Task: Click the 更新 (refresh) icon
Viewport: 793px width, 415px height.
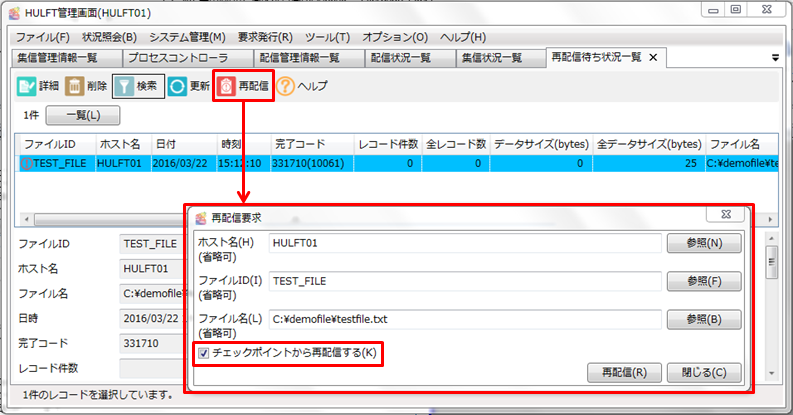Action: pos(177,86)
